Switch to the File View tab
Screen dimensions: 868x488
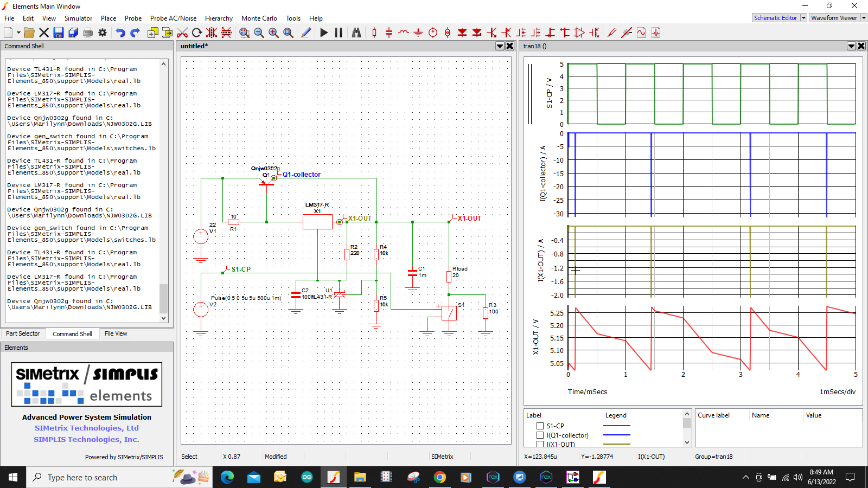(x=116, y=333)
